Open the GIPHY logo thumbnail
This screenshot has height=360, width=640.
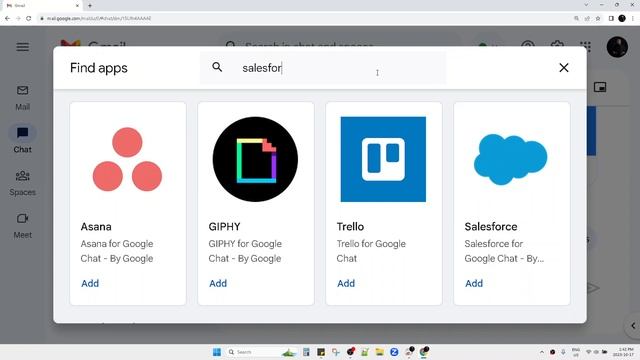point(255,159)
